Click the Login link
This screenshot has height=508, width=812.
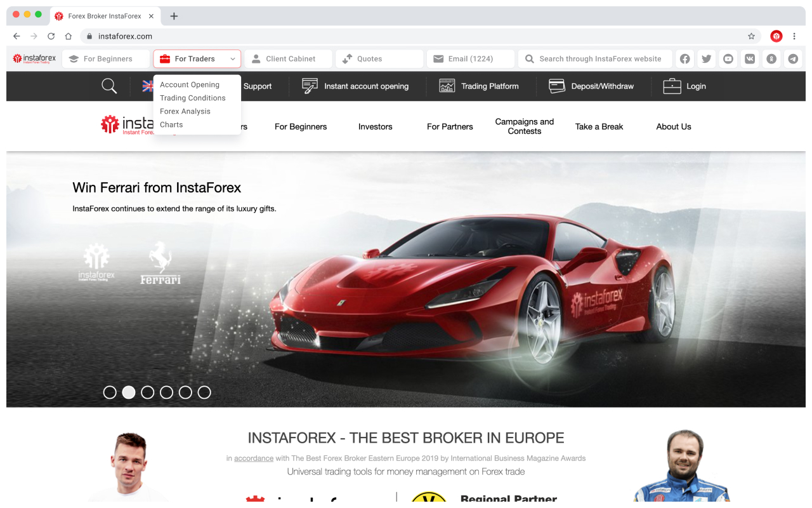click(x=696, y=86)
